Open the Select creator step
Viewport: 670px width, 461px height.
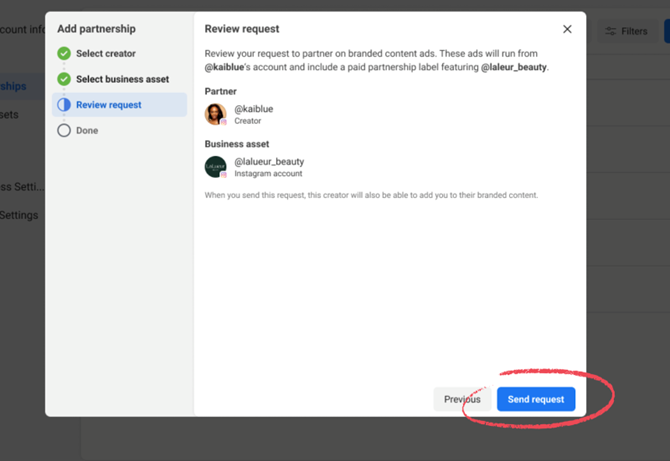(106, 53)
